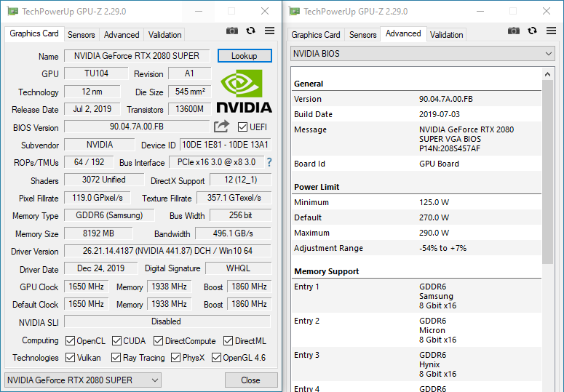Click the NVIDIA logo image

point(245,92)
